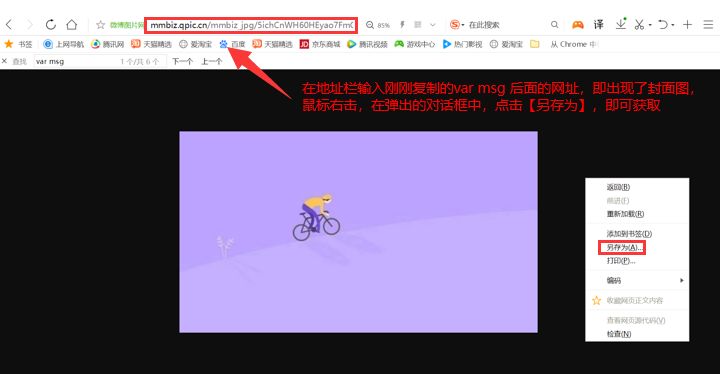Select the scissors screenshot tool
This screenshot has width=720, height=374.
click(x=639, y=24)
